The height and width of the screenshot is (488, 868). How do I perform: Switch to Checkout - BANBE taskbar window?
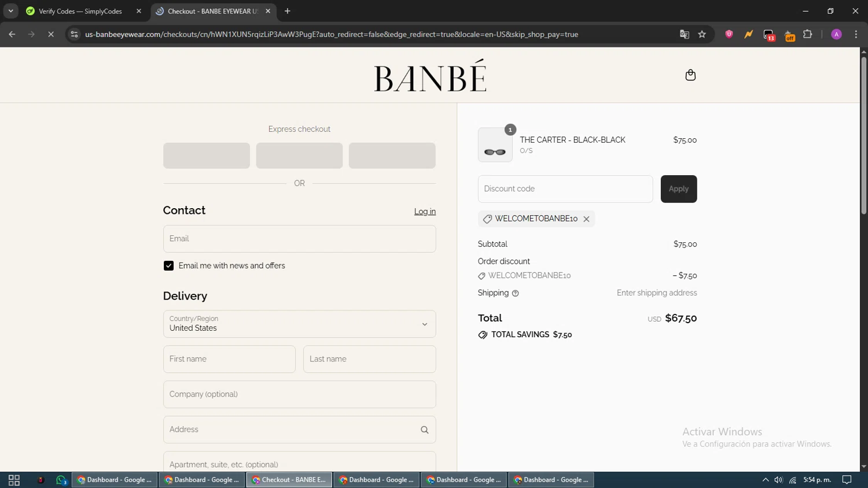click(x=289, y=480)
